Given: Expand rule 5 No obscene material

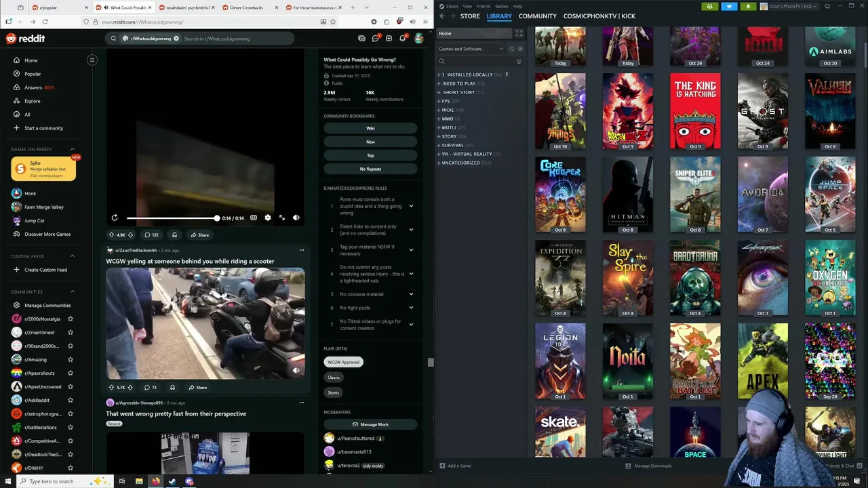Looking at the screenshot, I should (x=411, y=294).
